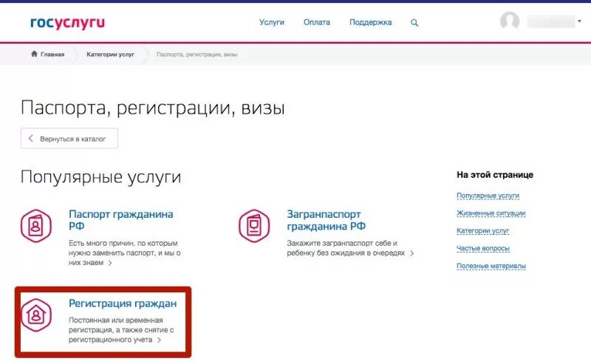Image resolution: width=591 pixels, height=364 pixels.
Task: Open the Оплата menu item
Action: (317, 22)
